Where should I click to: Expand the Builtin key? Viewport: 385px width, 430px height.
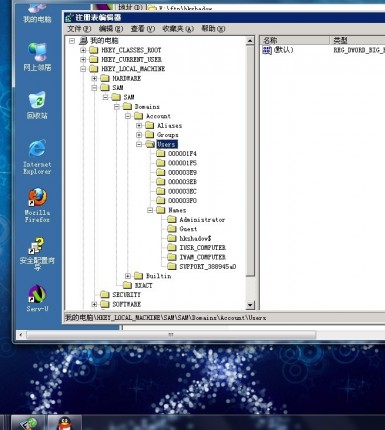point(128,276)
